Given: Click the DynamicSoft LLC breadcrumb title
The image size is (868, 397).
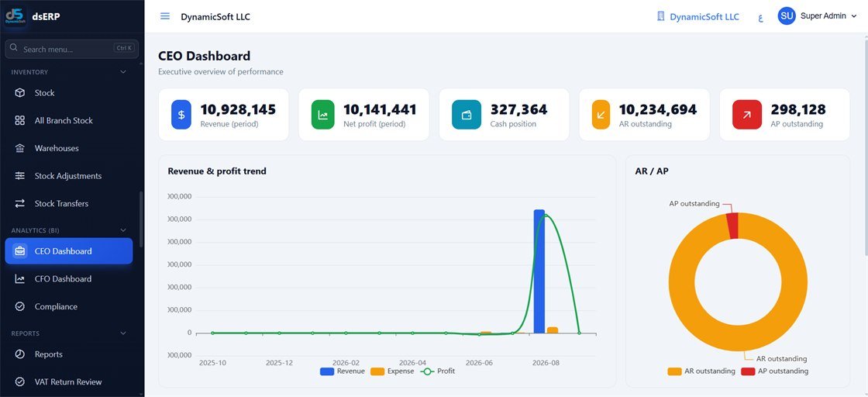Looking at the screenshot, I should [x=215, y=16].
